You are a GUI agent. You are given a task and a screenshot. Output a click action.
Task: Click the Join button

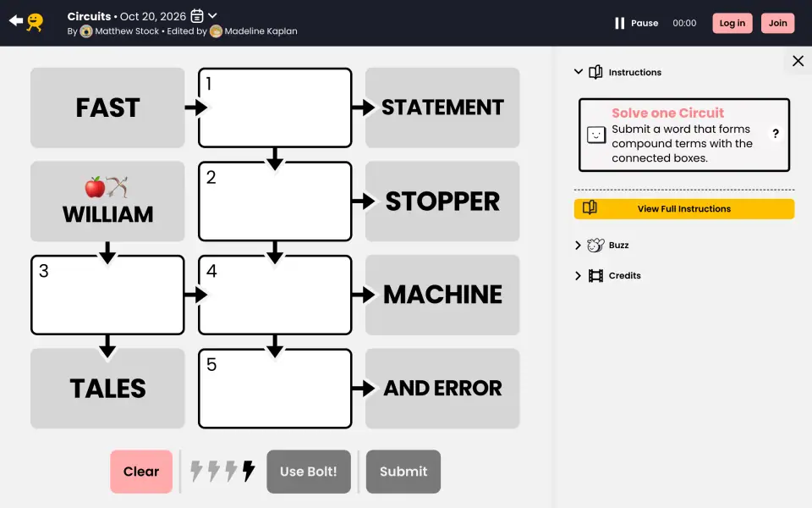click(x=777, y=23)
